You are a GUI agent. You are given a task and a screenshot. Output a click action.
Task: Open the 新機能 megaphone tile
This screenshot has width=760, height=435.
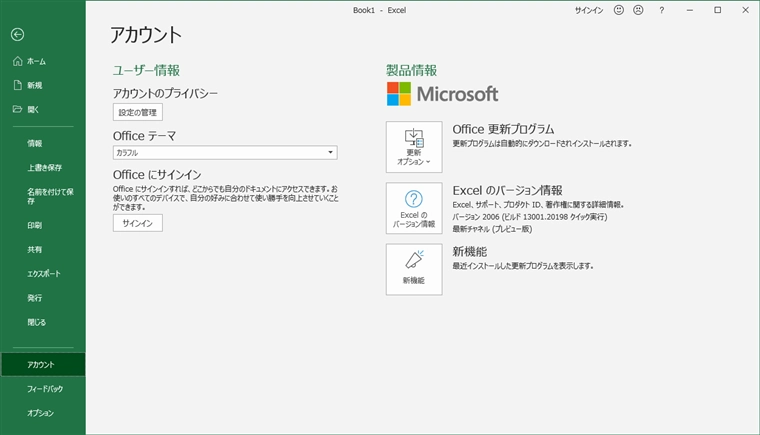pos(414,269)
